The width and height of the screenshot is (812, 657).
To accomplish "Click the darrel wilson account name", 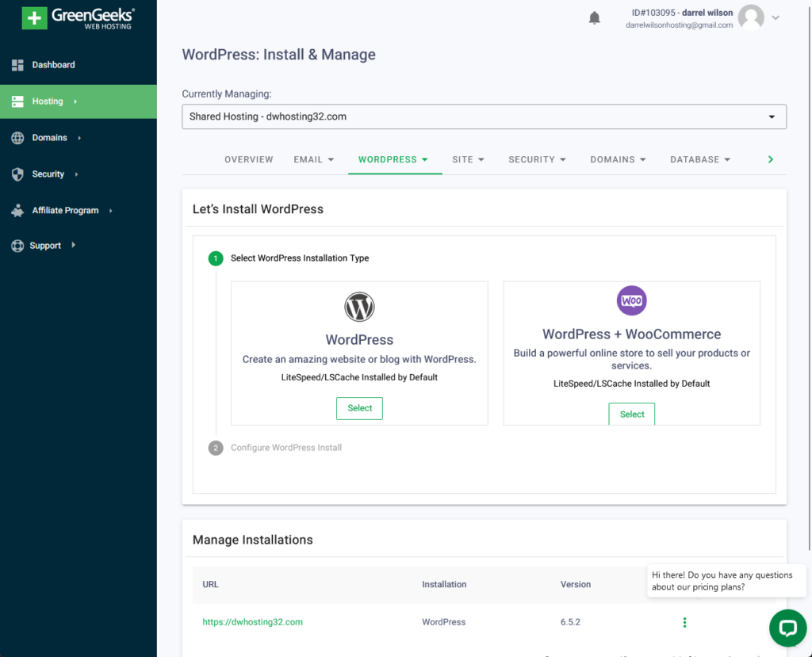I will (x=707, y=13).
